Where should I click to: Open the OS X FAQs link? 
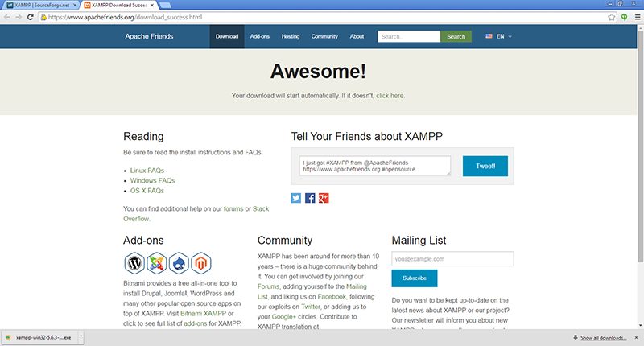pyautogui.click(x=147, y=191)
